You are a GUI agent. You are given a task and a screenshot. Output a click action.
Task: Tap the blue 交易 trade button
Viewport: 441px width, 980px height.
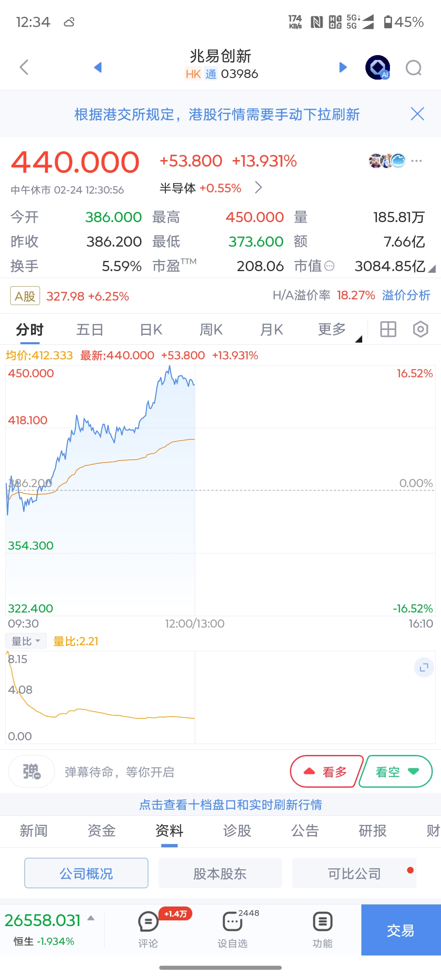pyautogui.click(x=401, y=930)
